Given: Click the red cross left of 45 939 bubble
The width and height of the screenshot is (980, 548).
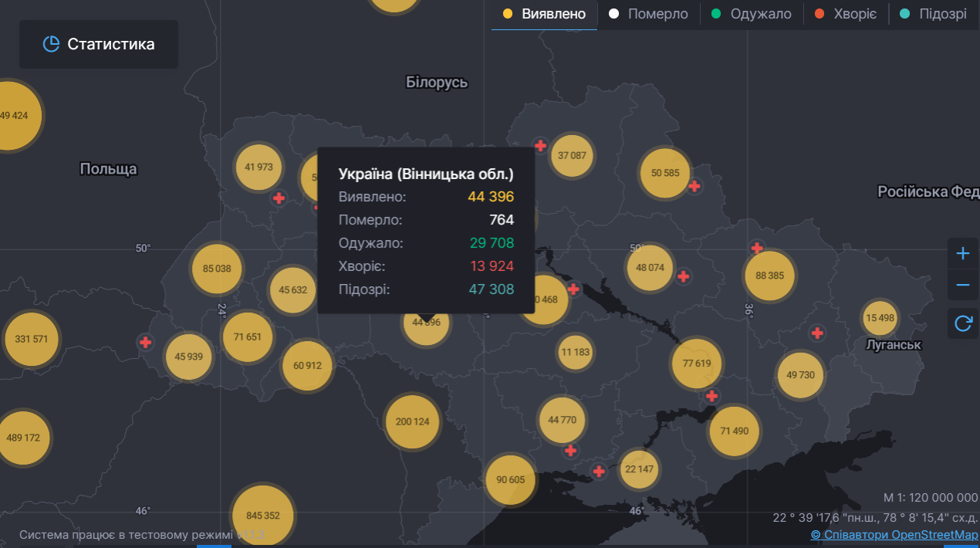Looking at the screenshot, I should click(146, 342).
